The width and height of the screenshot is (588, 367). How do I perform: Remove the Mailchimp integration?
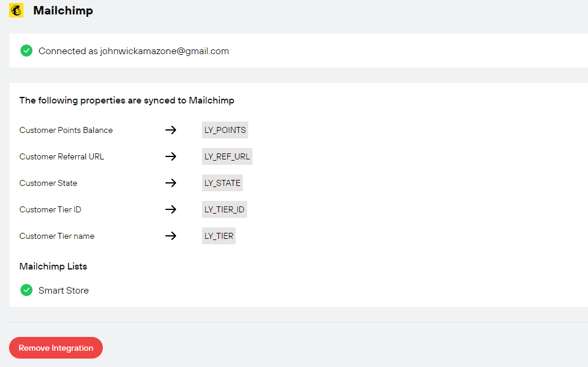[x=56, y=348]
